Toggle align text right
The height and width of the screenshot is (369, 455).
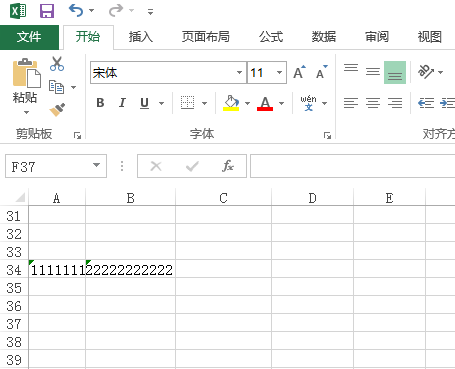[x=395, y=103]
